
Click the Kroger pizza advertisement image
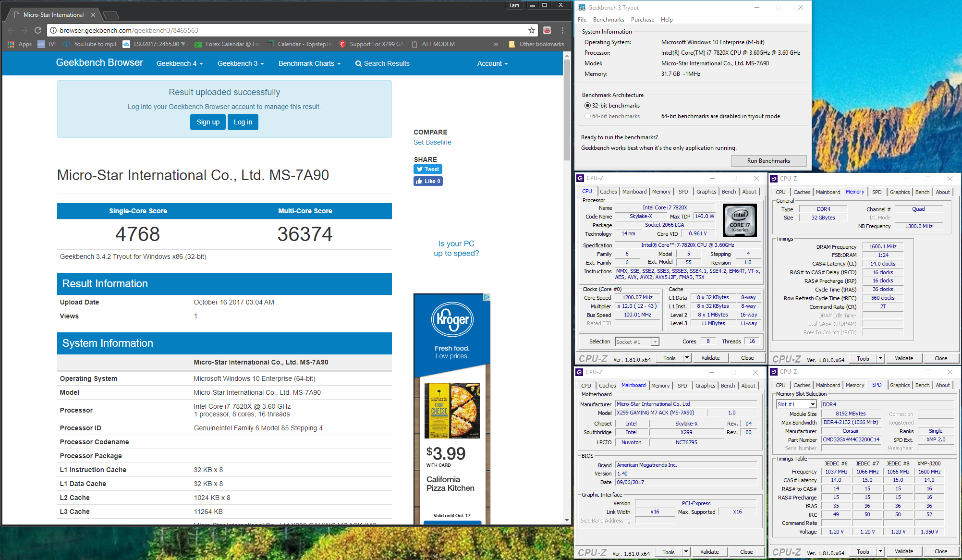pos(452,411)
